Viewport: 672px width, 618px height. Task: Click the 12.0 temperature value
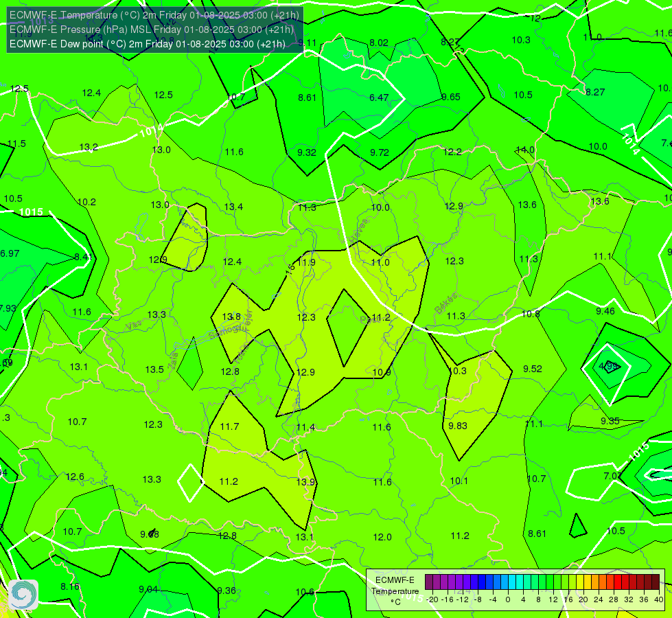pyautogui.click(x=382, y=537)
